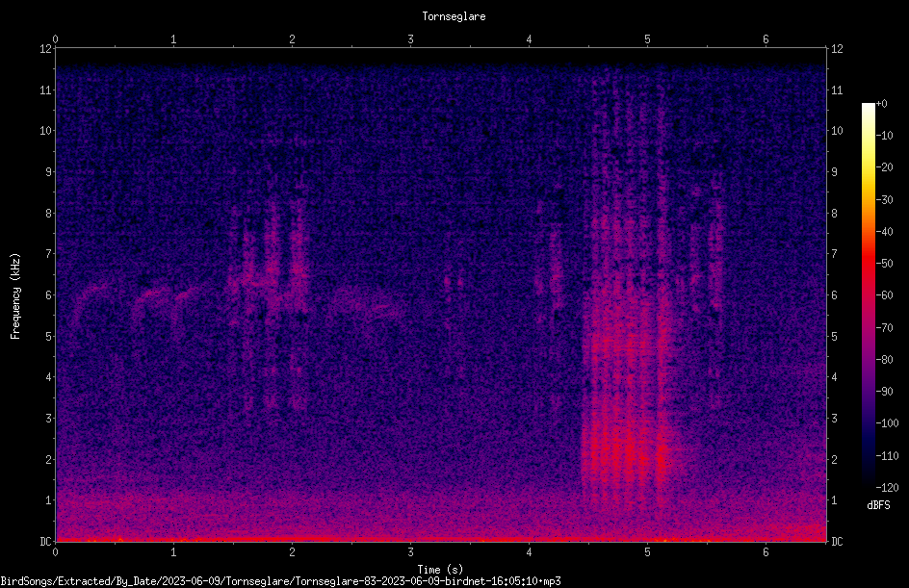Click the 7 tick on the right frequency axis
The width and height of the screenshot is (909, 588).
(834, 254)
